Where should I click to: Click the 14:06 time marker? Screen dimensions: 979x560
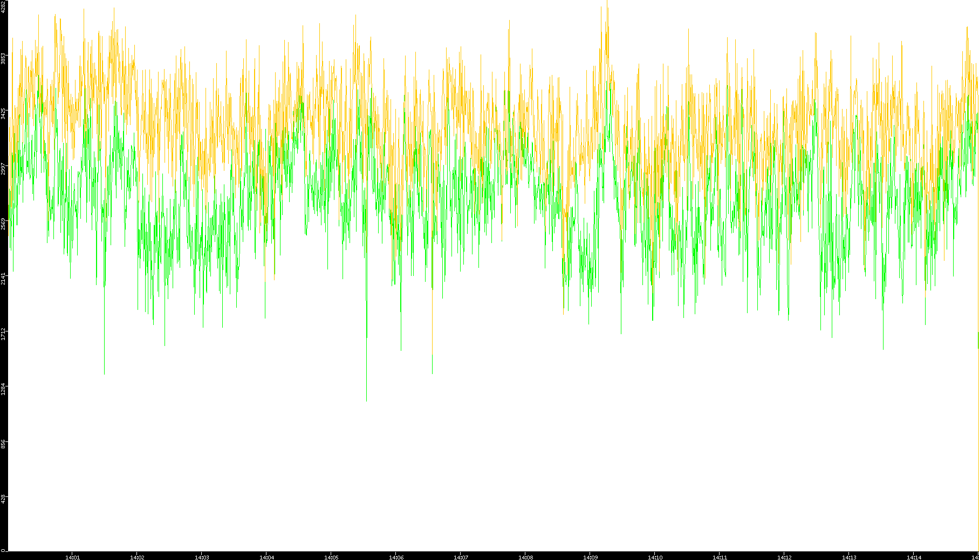[x=396, y=557]
